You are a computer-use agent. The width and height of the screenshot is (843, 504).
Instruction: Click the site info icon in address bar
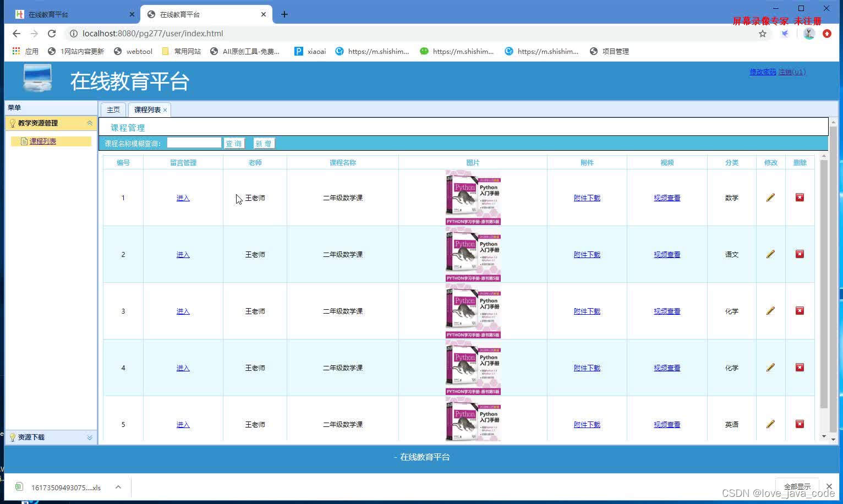tap(73, 34)
